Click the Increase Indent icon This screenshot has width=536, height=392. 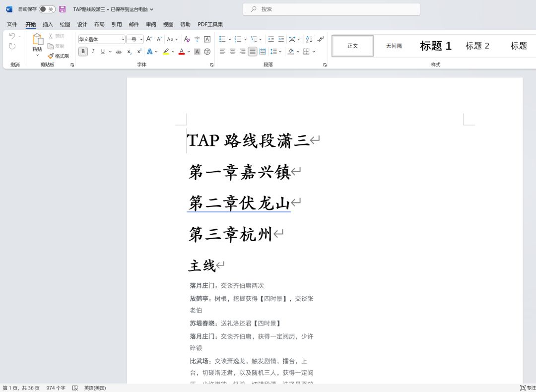click(281, 39)
